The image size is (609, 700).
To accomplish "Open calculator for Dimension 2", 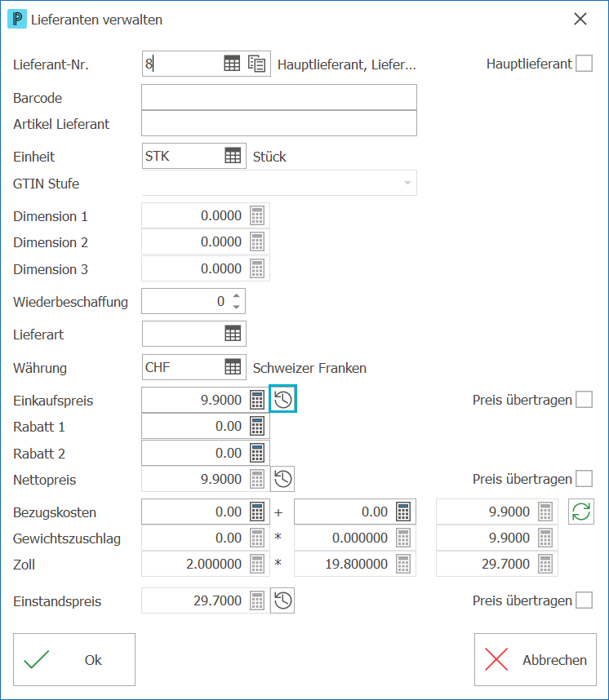I will [257, 242].
